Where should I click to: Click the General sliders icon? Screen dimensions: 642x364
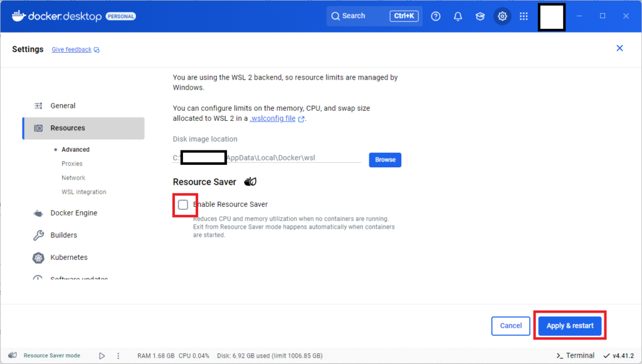click(x=38, y=106)
